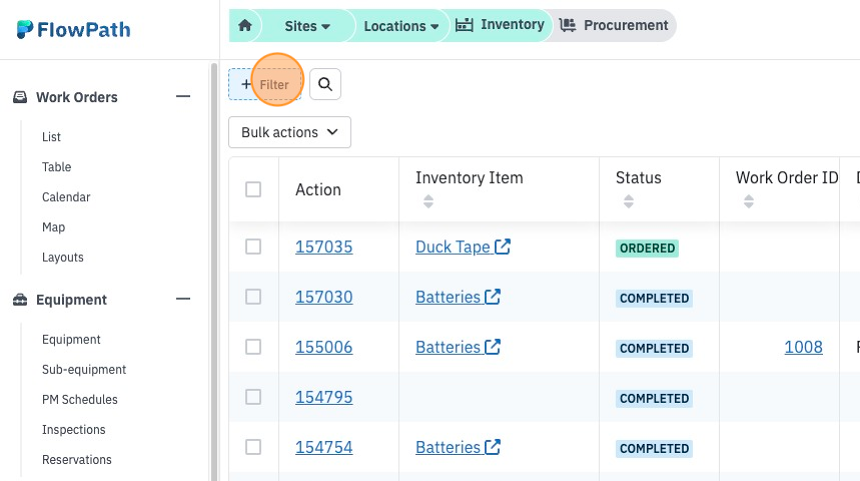Sort by Work Order ID column arrows
860x481 pixels.
[749, 201]
